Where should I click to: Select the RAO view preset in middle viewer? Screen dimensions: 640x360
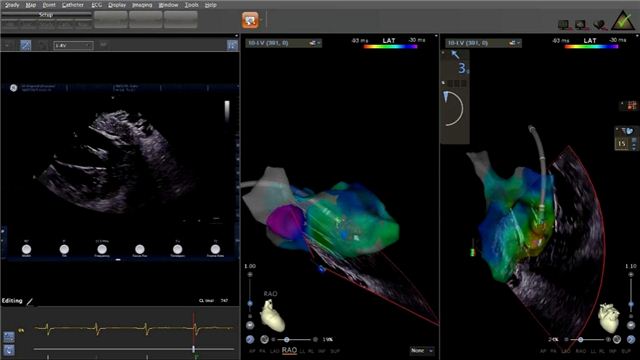tap(289, 351)
